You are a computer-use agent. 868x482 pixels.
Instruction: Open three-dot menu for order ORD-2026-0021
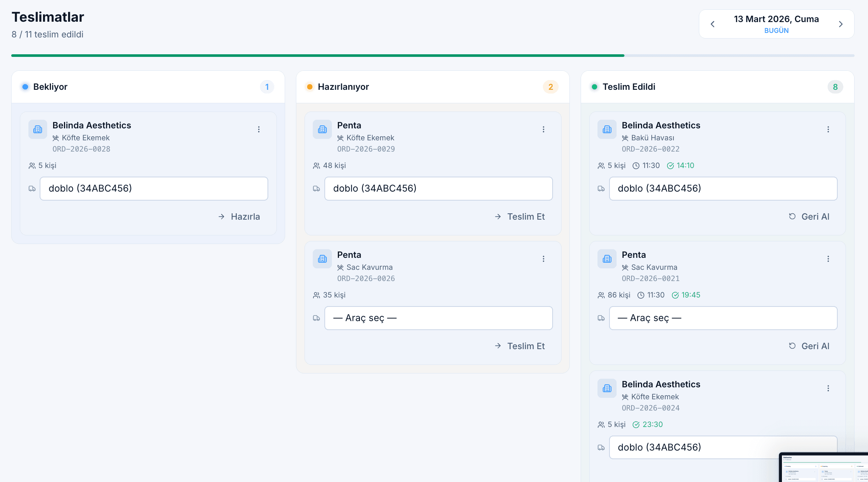point(828,259)
